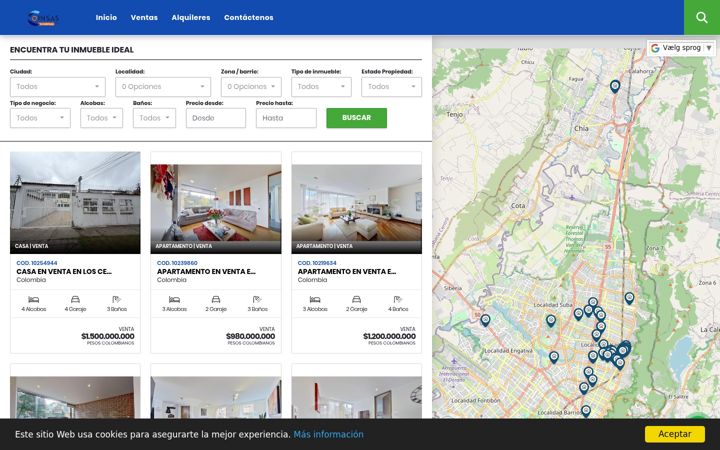720x450 pixels.
Task: Select the map pin near Cajicá above Chía
Action: tap(615, 86)
